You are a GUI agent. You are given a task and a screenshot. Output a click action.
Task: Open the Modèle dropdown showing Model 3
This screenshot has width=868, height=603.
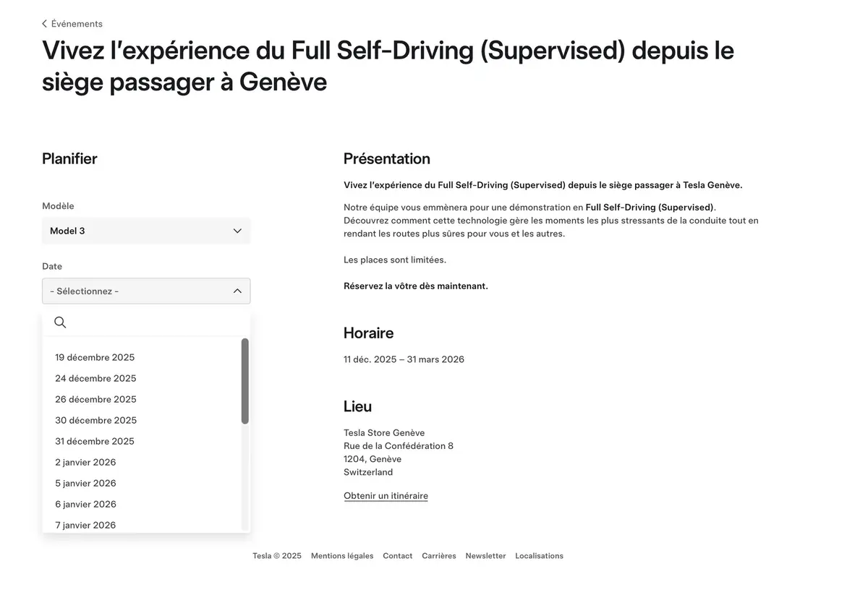[146, 231]
